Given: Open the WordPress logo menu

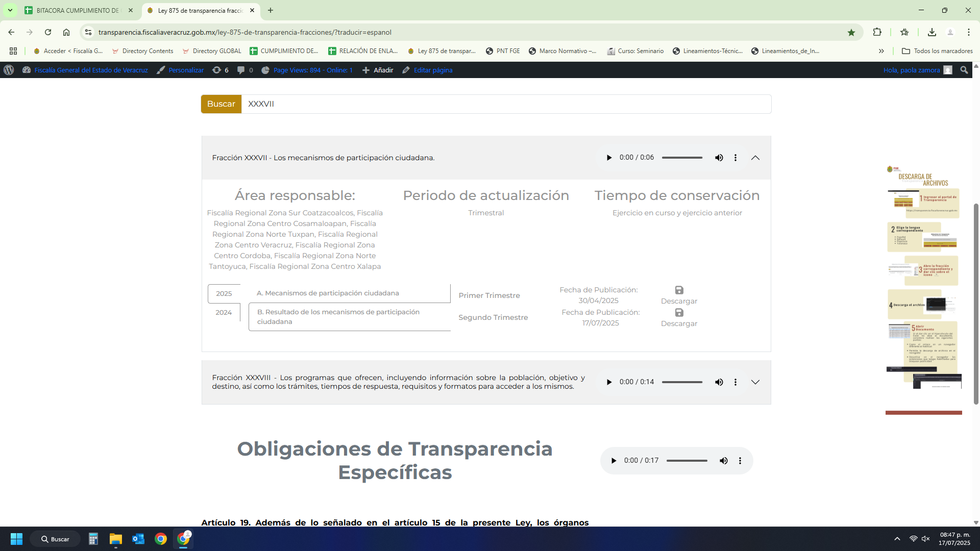Looking at the screenshot, I should (9, 70).
